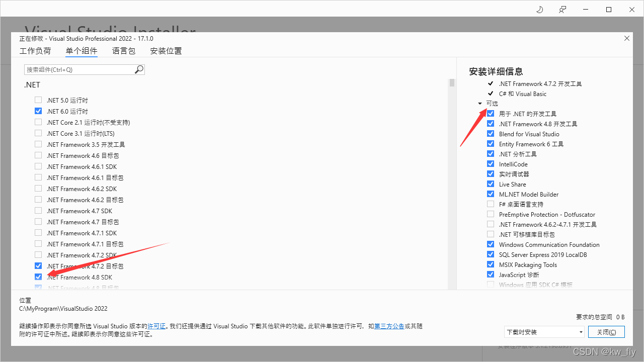Close the modify dialog with X
The width and height of the screenshot is (644, 362).
click(x=627, y=38)
